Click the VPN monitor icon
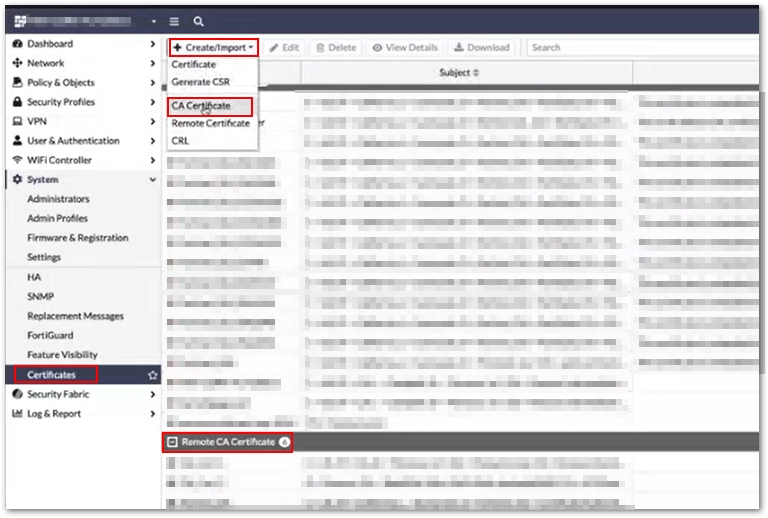This screenshot has height=518, width=768. click(18, 121)
